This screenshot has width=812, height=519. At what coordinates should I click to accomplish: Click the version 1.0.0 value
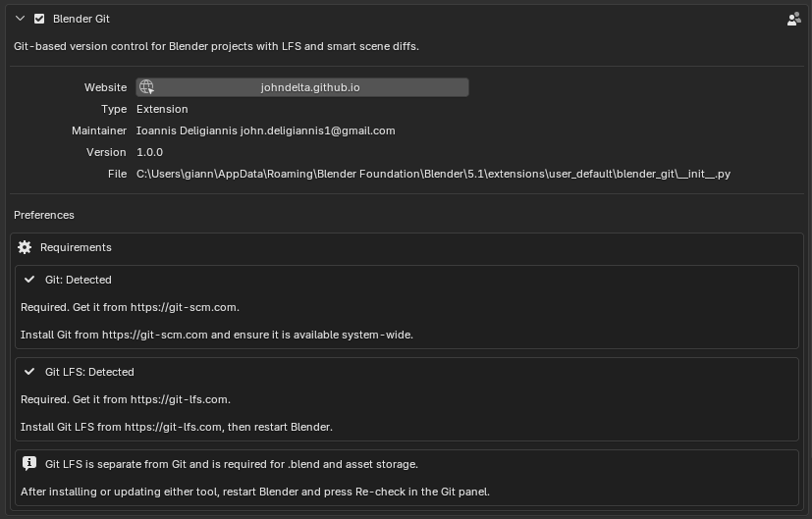click(x=149, y=152)
